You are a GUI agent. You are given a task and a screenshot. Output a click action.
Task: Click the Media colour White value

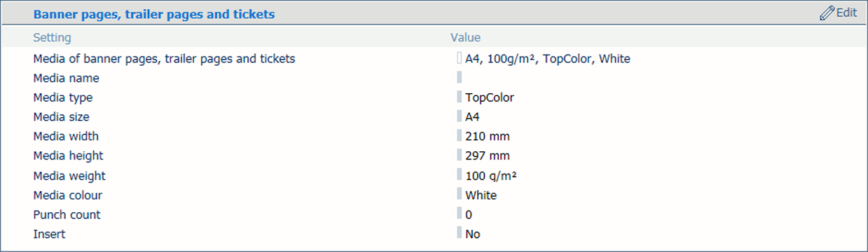481,195
